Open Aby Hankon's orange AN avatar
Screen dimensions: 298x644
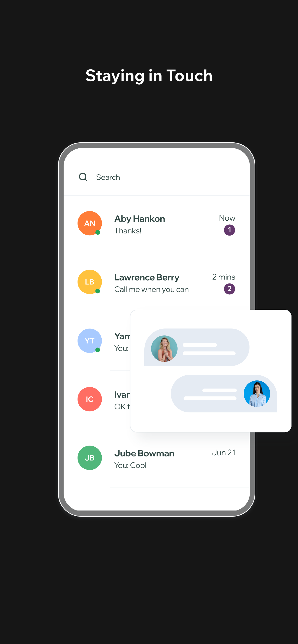[90, 223]
